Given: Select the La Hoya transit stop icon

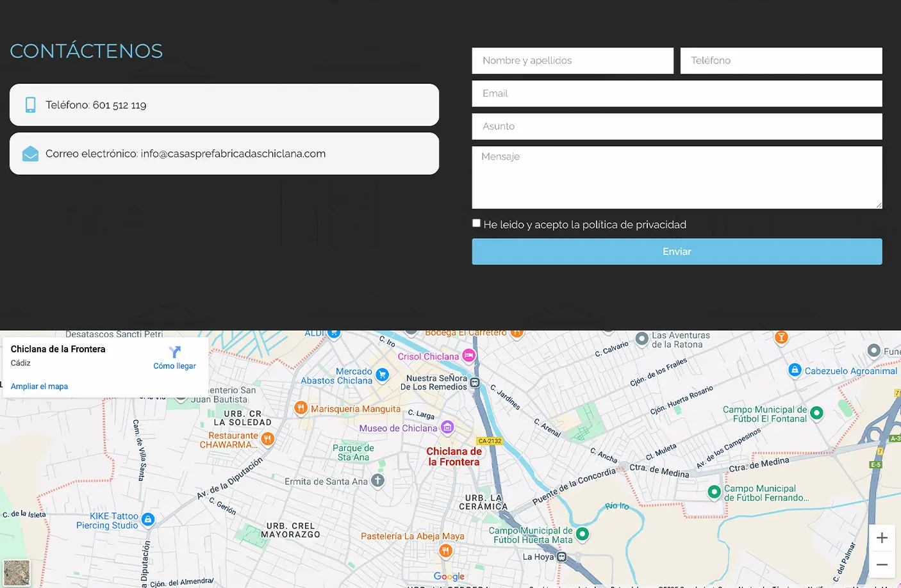Looking at the screenshot, I should pos(561,557).
